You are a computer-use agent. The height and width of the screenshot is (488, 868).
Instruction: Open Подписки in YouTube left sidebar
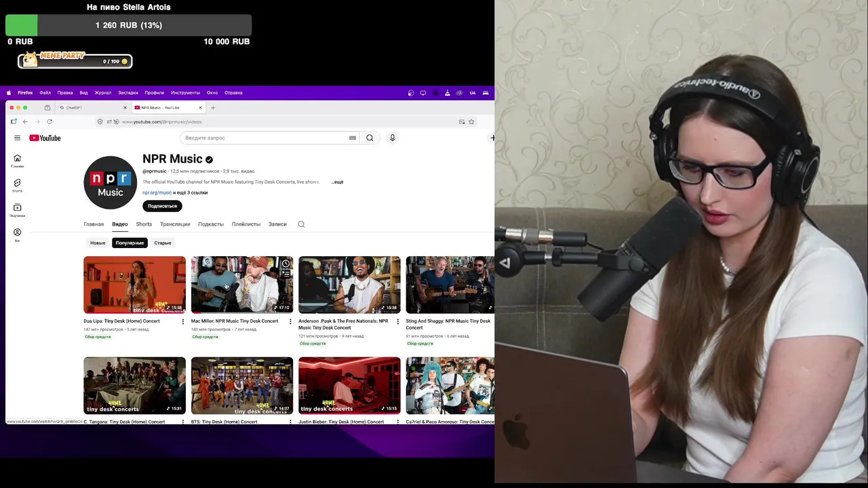tap(17, 210)
